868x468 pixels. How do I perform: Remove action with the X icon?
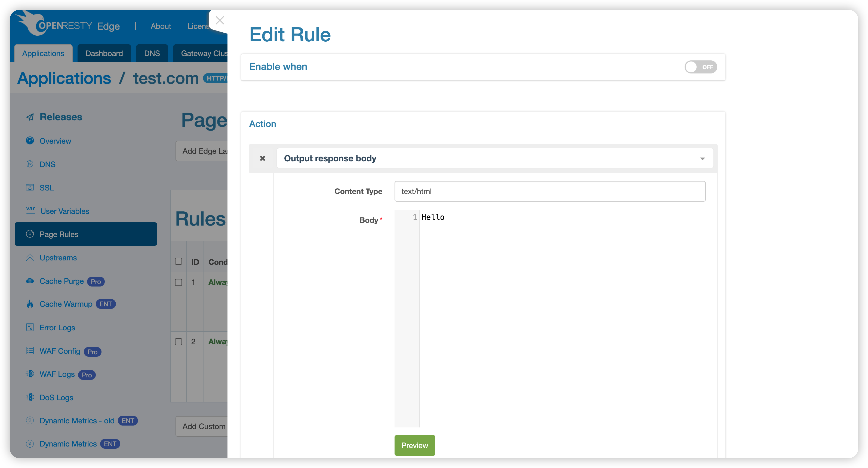point(263,158)
